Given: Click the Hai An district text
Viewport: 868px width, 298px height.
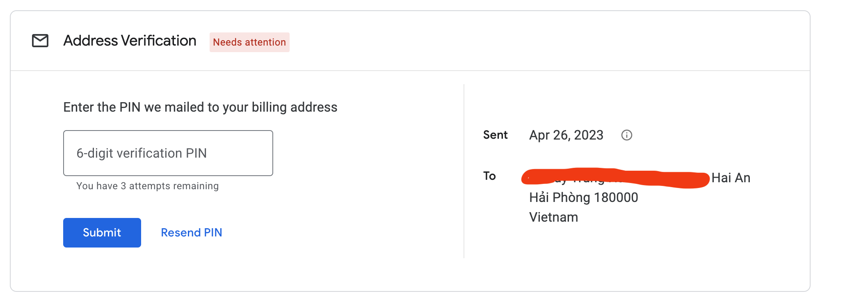Looking at the screenshot, I should click(731, 178).
